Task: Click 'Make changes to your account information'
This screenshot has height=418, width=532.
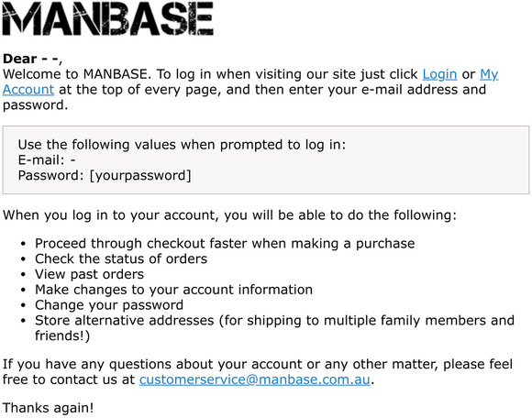Action: 173,290
